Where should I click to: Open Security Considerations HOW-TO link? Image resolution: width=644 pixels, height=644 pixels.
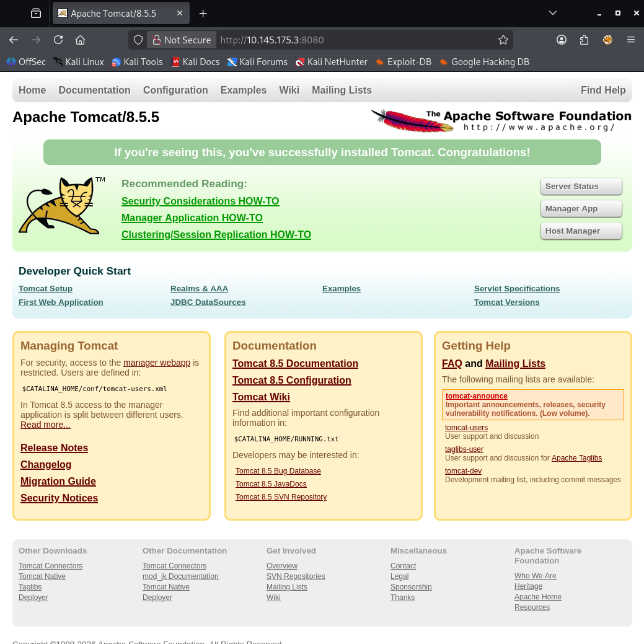[200, 201]
